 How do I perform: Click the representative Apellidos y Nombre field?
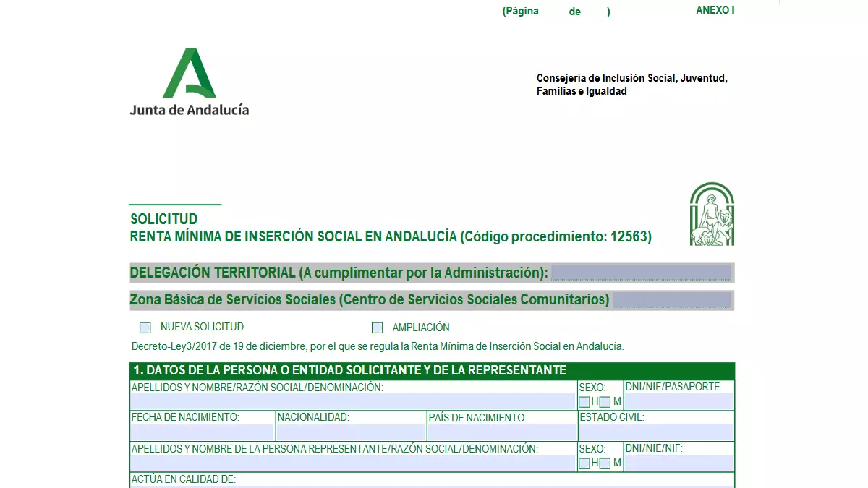tap(353, 463)
